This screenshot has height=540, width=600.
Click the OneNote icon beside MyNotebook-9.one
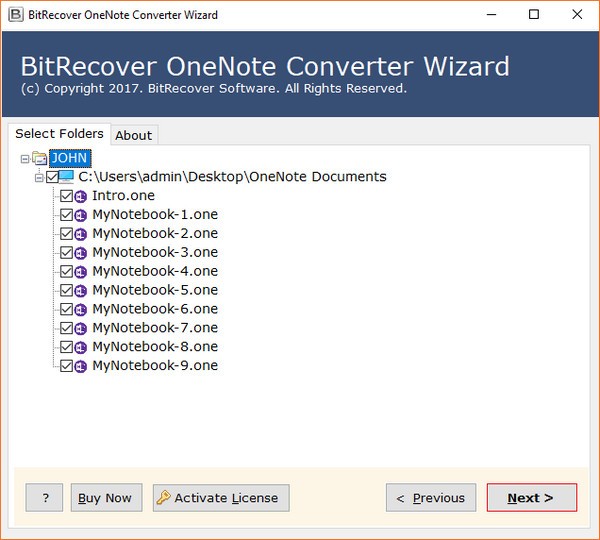click(80, 366)
